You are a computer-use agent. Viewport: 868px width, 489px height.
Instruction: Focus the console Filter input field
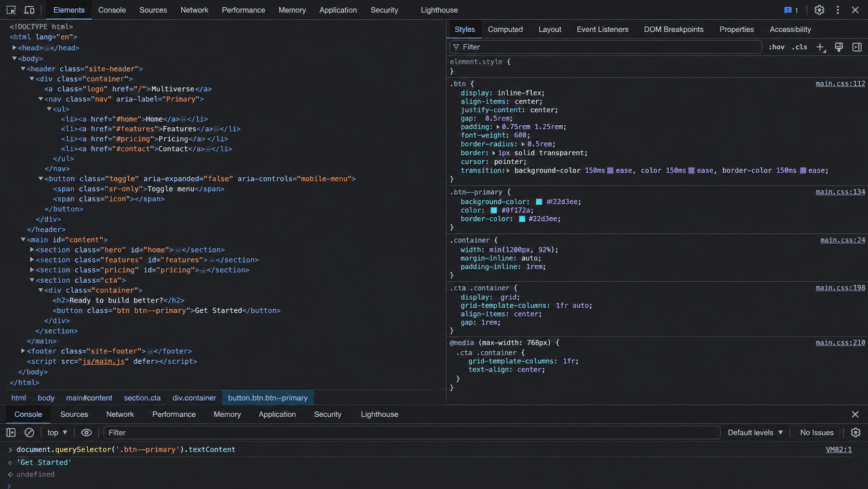pos(412,432)
